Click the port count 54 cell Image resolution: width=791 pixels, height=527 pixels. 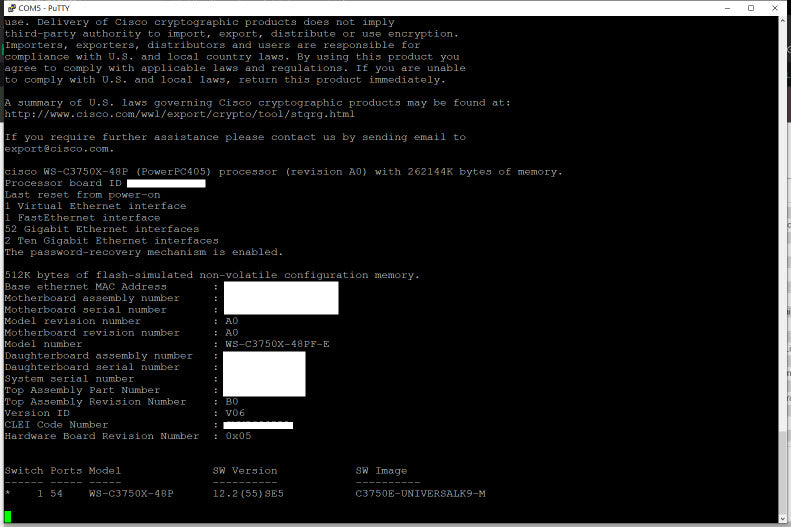pos(56,494)
